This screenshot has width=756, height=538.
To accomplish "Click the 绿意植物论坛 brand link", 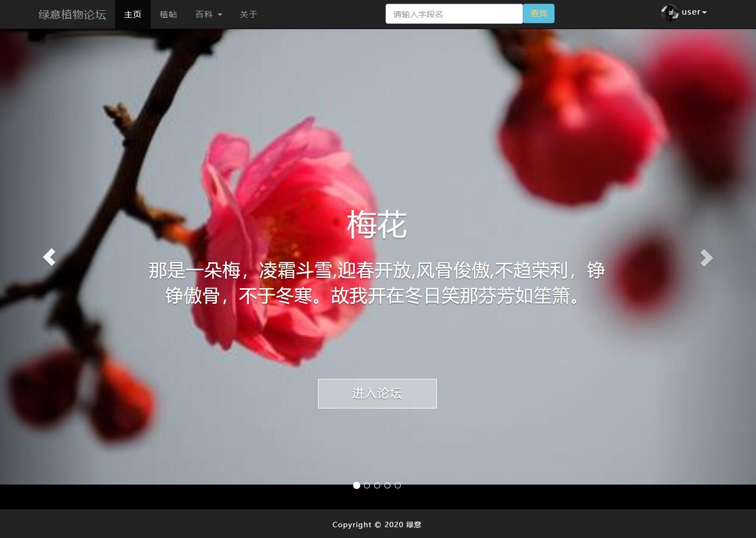I will click(73, 15).
